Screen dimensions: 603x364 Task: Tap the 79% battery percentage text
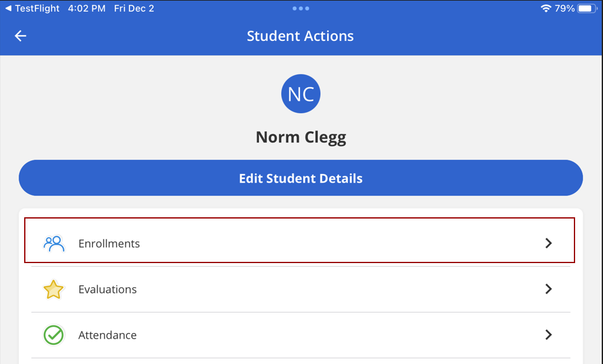(x=565, y=9)
